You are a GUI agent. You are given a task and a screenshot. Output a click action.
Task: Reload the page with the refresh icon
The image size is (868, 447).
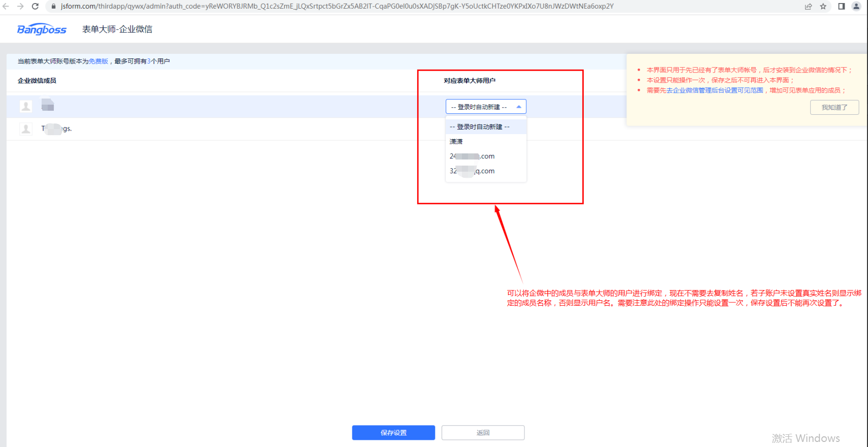tap(35, 7)
